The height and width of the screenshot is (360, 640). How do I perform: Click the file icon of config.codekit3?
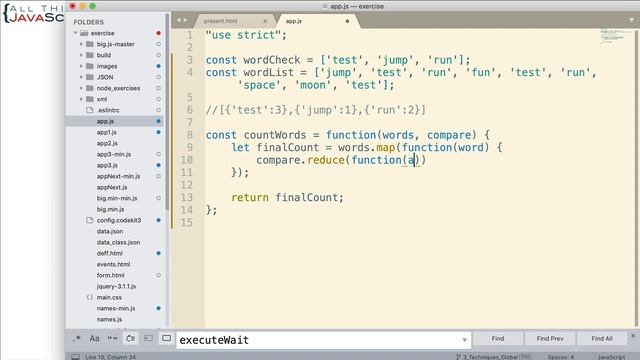coord(90,220)
